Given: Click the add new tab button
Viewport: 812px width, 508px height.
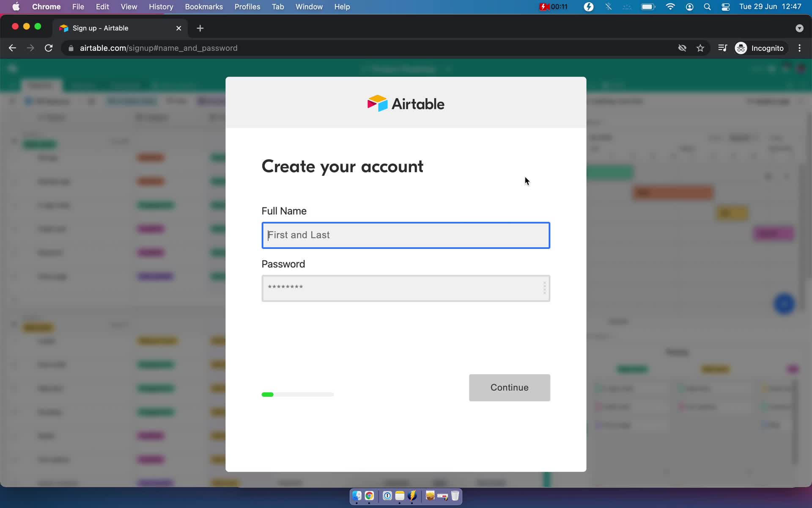Looking at the screenshot, I should 200,28.
